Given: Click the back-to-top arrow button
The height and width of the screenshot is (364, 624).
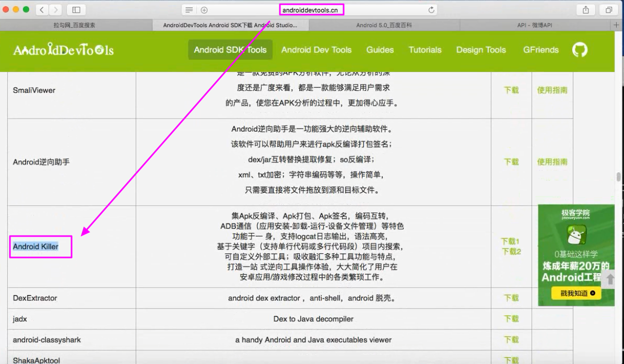Looking at the screenshot, I should point(609,279).
